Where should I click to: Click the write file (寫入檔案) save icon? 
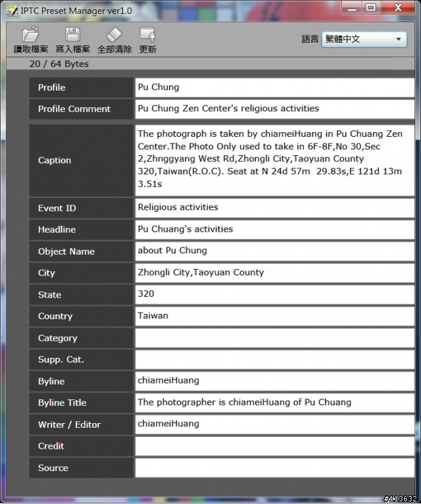tap(72, 34)
